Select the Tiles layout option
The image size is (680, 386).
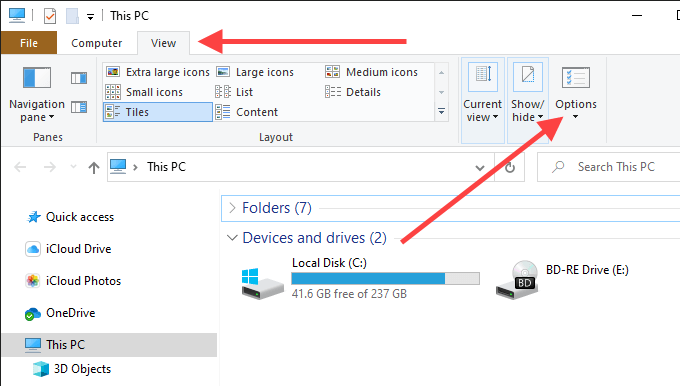(x=158, y=112)
